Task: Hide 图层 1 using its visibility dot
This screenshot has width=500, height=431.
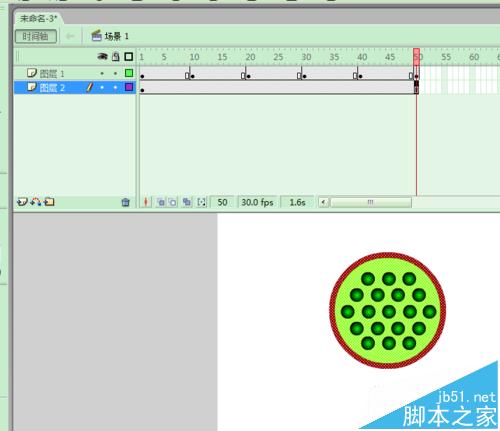Action: click(102, 73)
